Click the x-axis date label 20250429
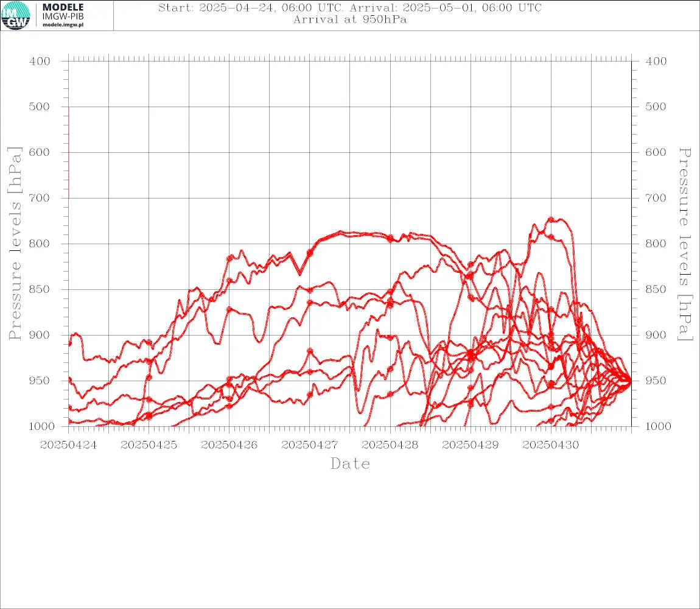The height and width of the screenshot is (609, 700). [x=470, y=445]
